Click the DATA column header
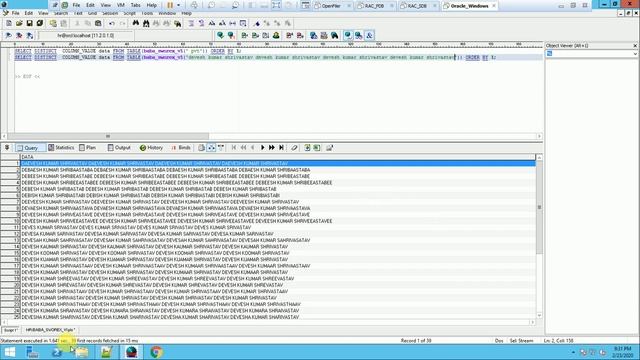 click(278, 157)
